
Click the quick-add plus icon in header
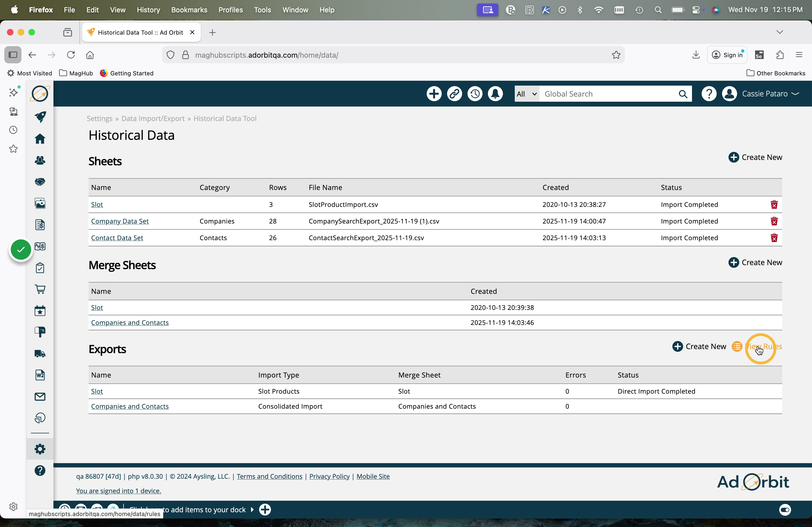click(x=434, y=94)
